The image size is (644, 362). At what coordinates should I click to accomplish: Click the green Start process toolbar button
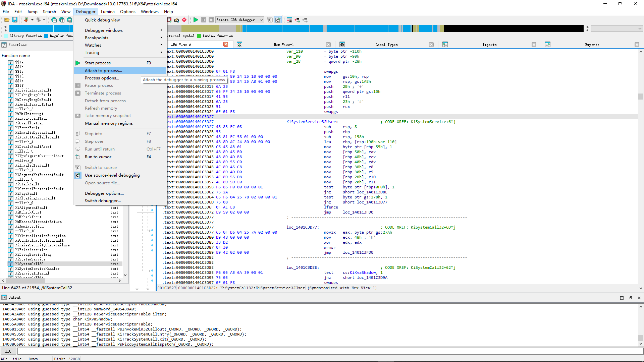point(196,20)
